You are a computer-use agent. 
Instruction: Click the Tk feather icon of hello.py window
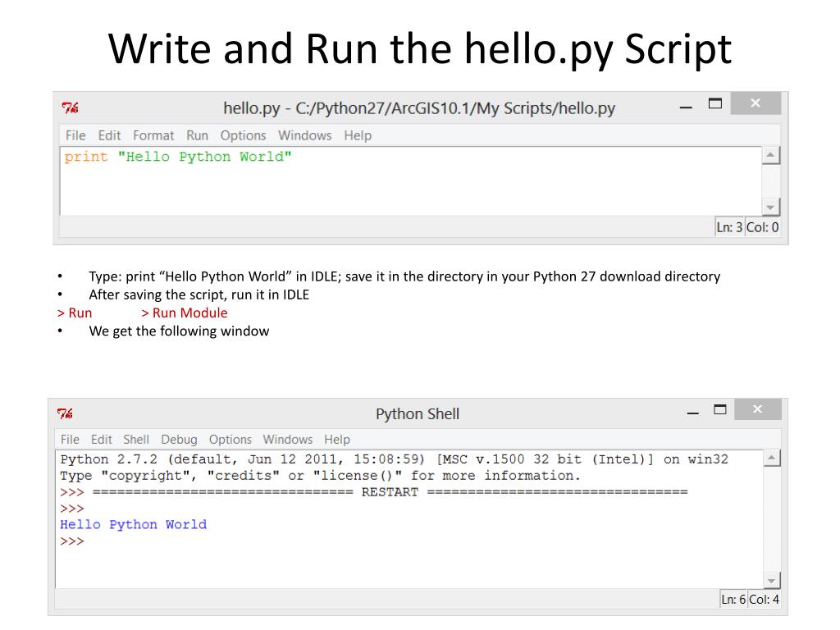point(71,107)
